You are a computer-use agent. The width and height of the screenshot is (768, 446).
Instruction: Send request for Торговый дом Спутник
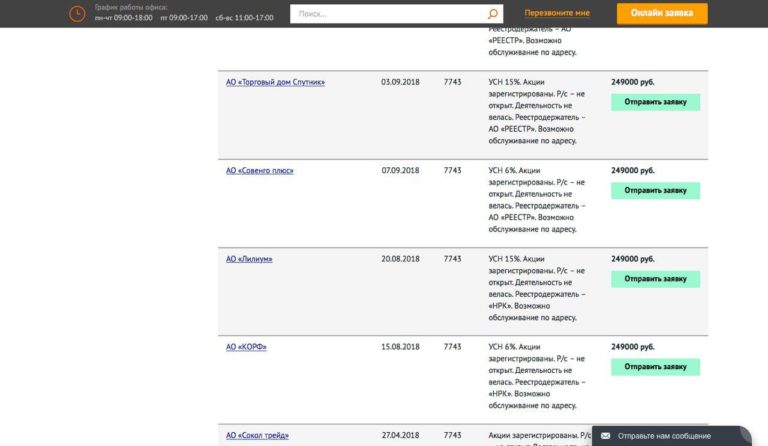[x=655, y=102]
